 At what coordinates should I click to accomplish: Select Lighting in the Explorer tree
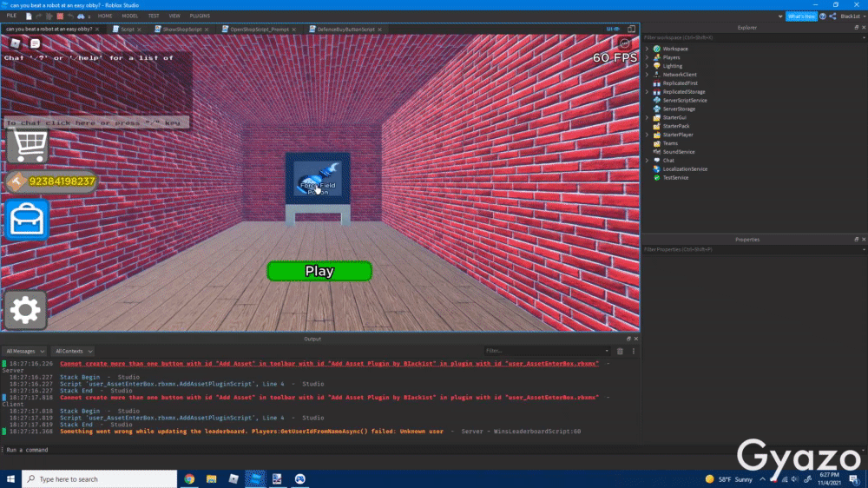pos(672,66)
